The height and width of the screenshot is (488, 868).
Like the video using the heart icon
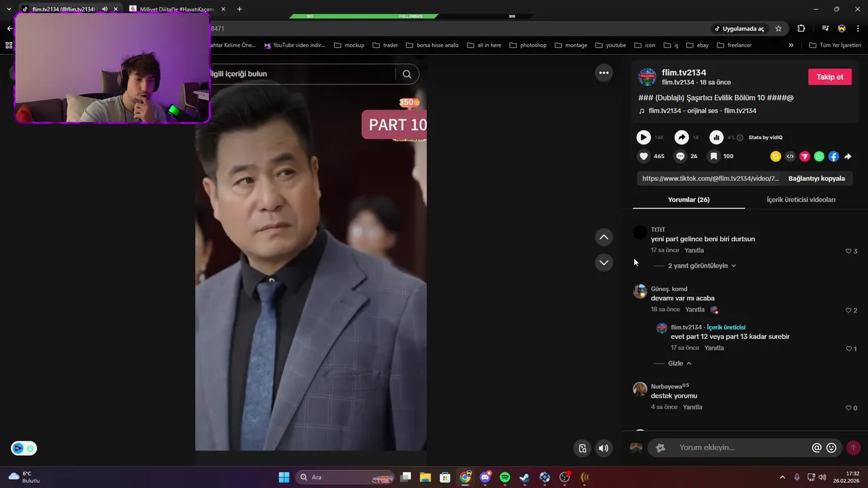[644, 156]
